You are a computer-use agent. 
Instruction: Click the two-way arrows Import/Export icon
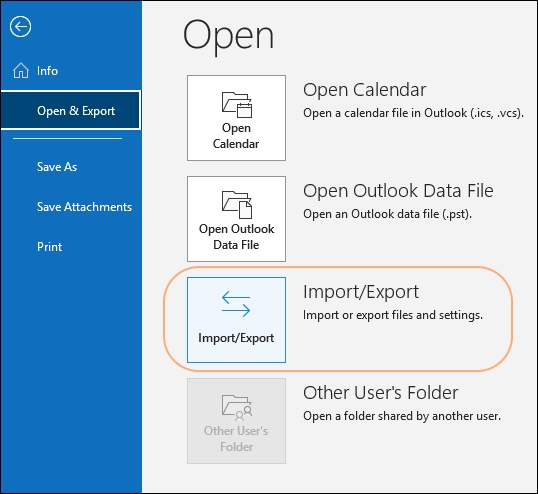coord(236,304)
